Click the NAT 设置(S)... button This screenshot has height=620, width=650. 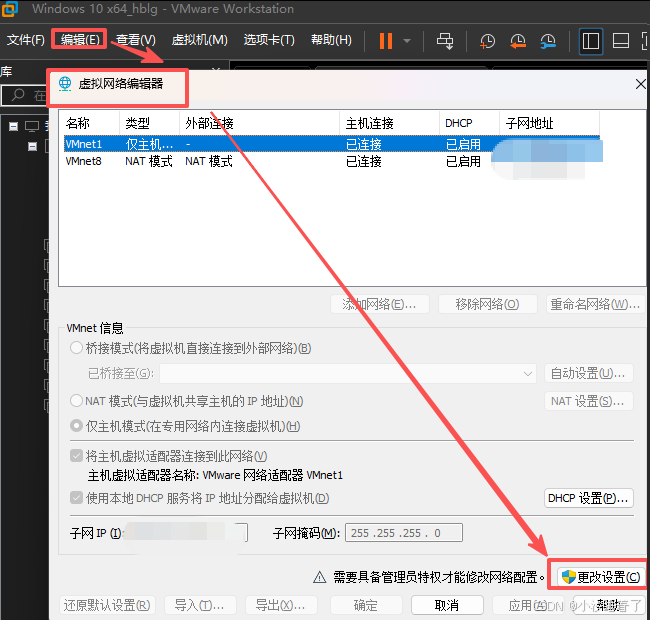(x=588, y=401)
